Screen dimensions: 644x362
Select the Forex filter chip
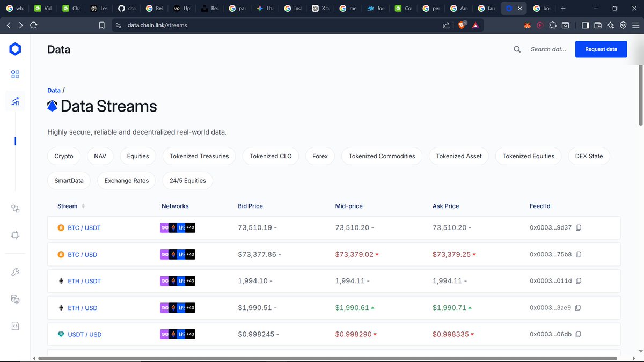point(320,156)
